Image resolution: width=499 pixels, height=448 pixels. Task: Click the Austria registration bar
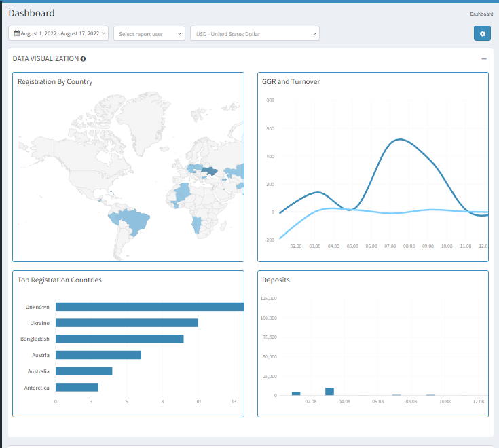click(98, 355)
